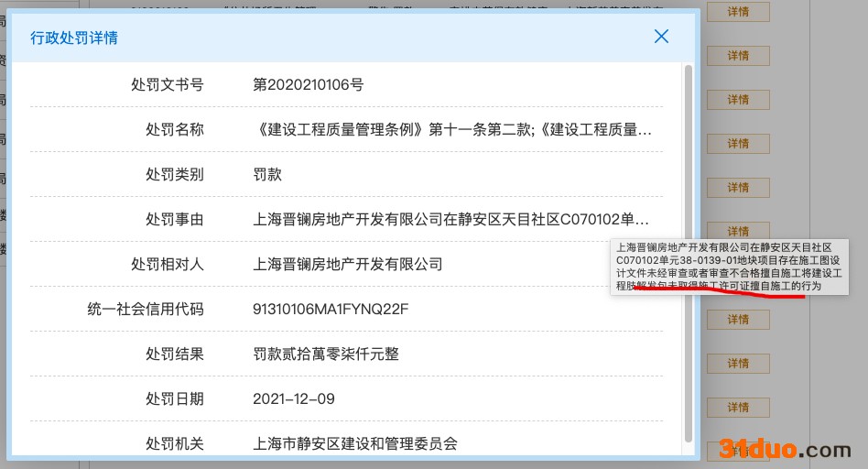Click the authority 上海市静安区建设和管理委员会
This screenshot has height=469, width=868.
coord(354,443)
